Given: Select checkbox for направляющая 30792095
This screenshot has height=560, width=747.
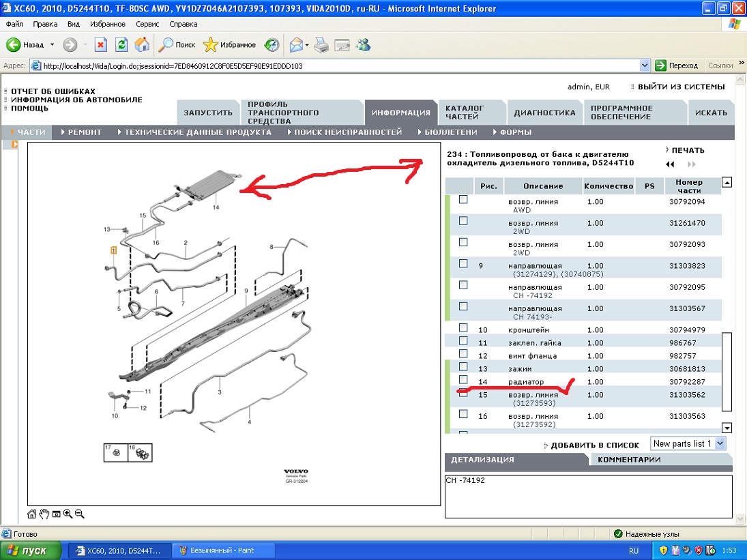Looking at the screenshot, I should (463, 284).
